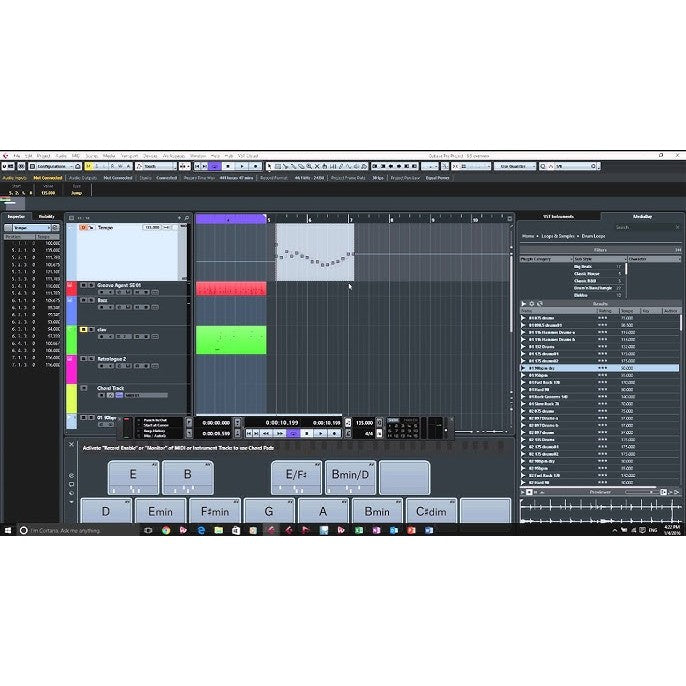Open Google Chrome from the taskbar
This screenshot has width=686, height=686.
click(166, 530)
